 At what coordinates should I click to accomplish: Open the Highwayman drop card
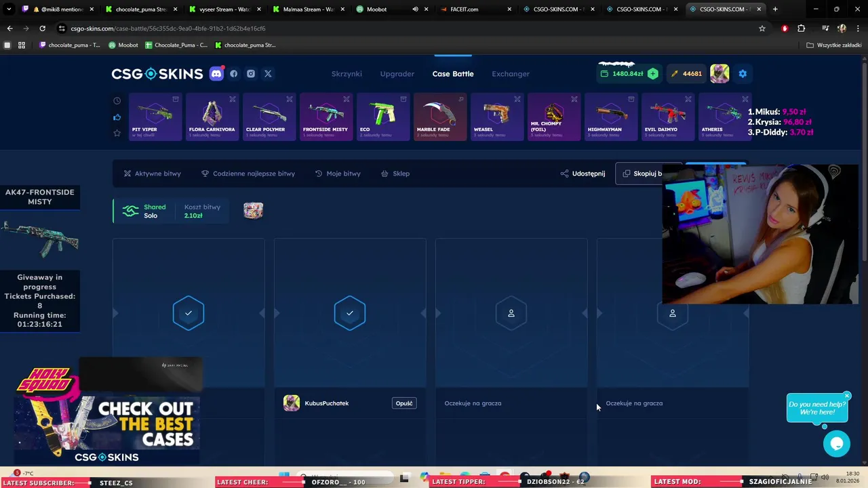611,117
